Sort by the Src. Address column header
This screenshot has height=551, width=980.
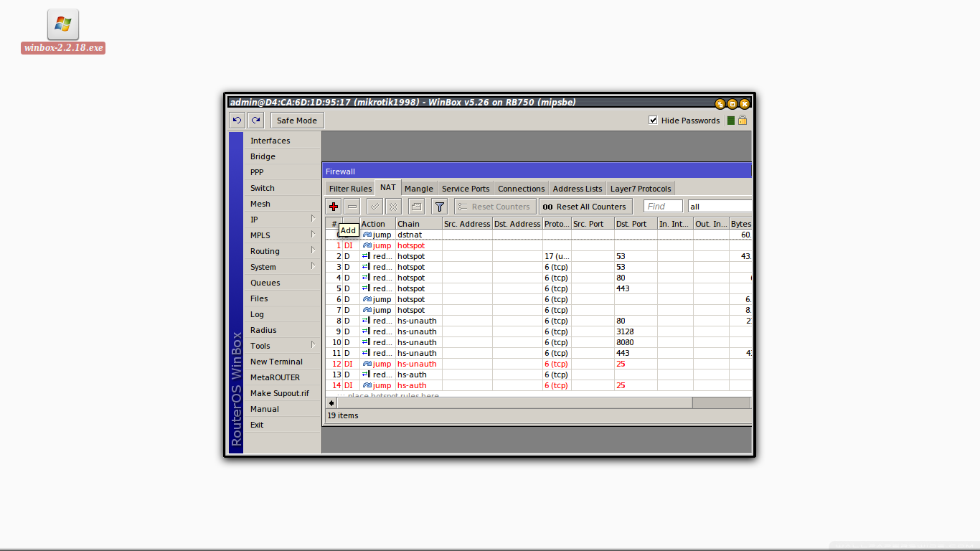click(467, 224)
